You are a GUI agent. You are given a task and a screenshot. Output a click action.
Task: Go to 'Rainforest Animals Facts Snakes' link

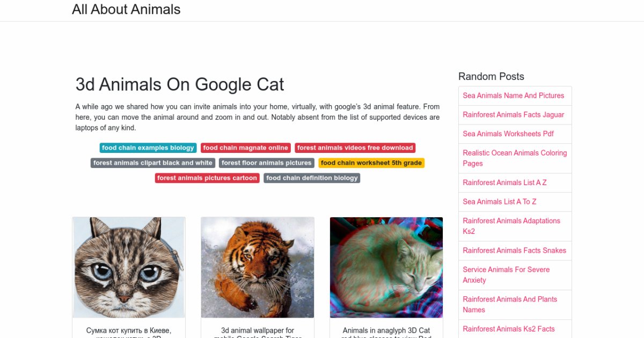point(514,251)
